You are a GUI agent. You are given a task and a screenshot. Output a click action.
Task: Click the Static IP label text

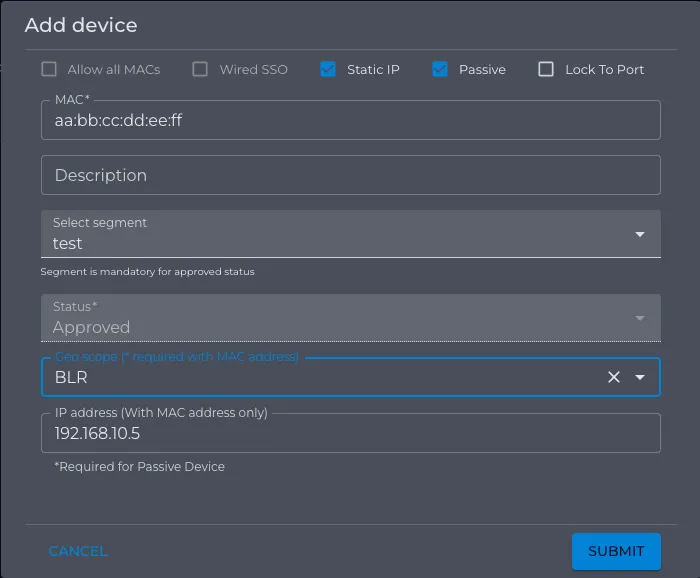(x=373, y=70)
